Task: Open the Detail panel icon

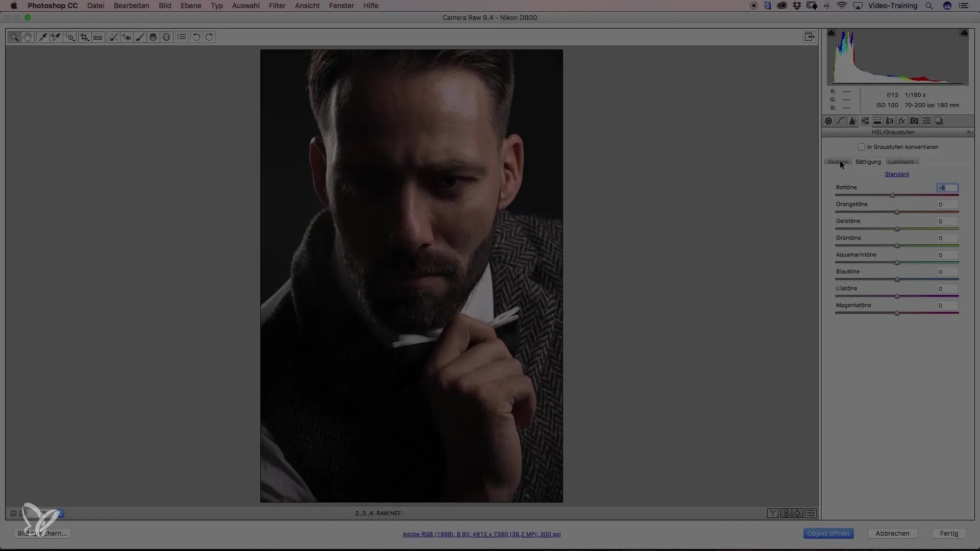Action: [x=853, y=121]
